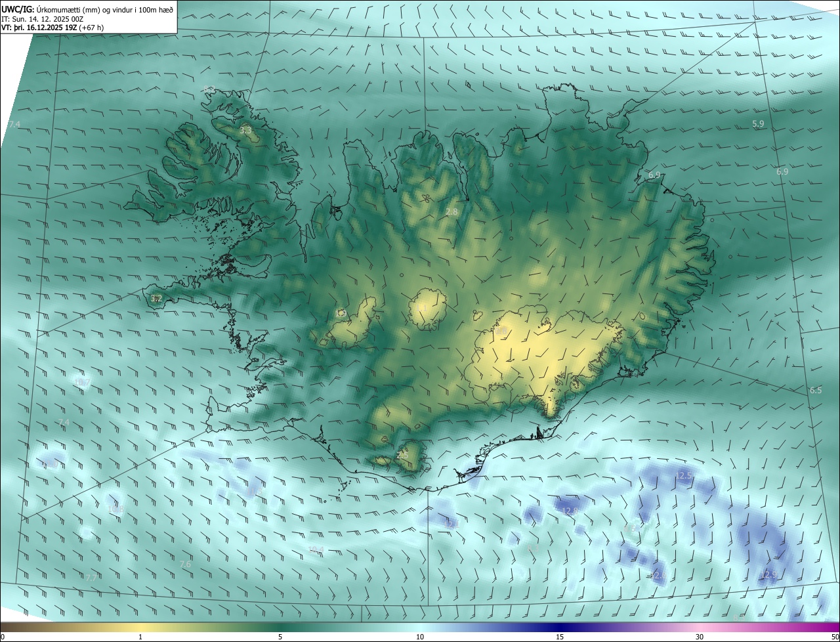Click the 3.3 value on the Westfjords
Image resolution: width=840 pixels, height=642 pixels.
click(245, 131)
